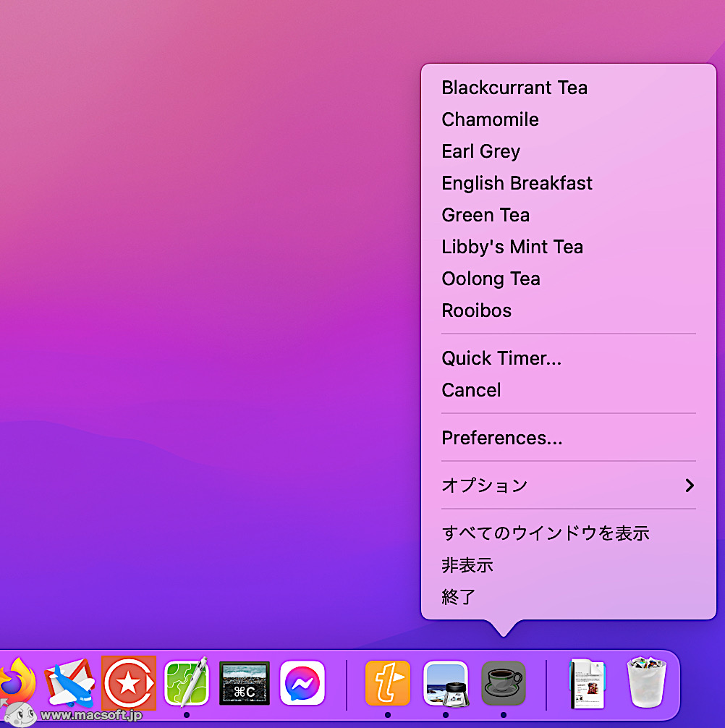Open the Trash
The height and width of the screenshot is (728, 725).
tap(646, 682)
